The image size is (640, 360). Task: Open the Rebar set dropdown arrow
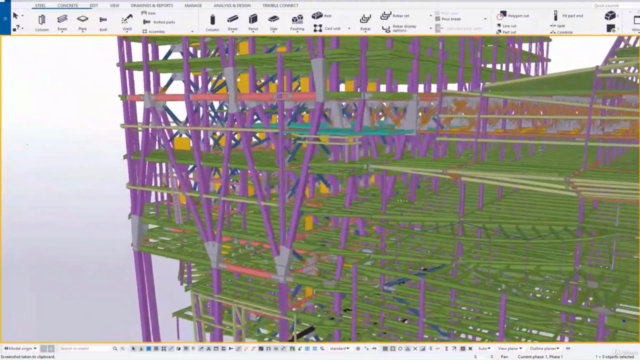[431, 16]
